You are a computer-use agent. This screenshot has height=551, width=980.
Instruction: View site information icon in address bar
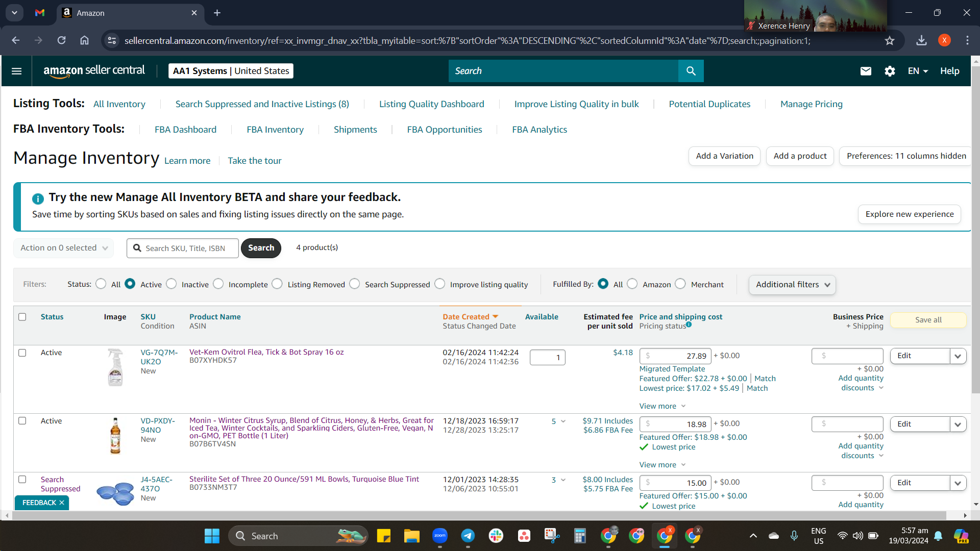(112, 40)
